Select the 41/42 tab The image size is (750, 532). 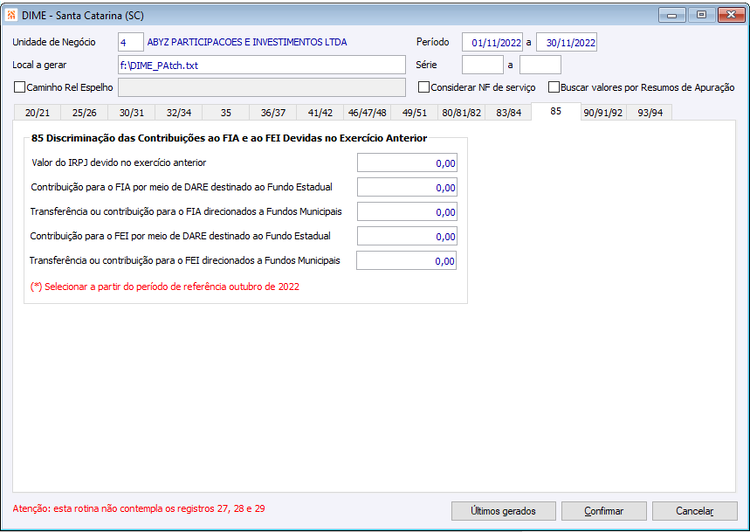[320, 112]
